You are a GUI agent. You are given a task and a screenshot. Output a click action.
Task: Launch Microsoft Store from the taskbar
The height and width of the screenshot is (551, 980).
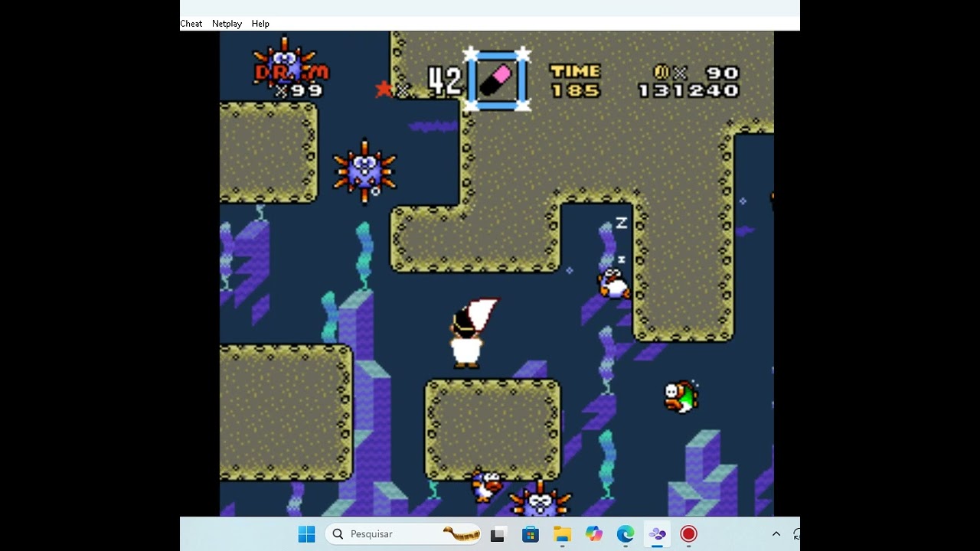[x=531, y=534]
